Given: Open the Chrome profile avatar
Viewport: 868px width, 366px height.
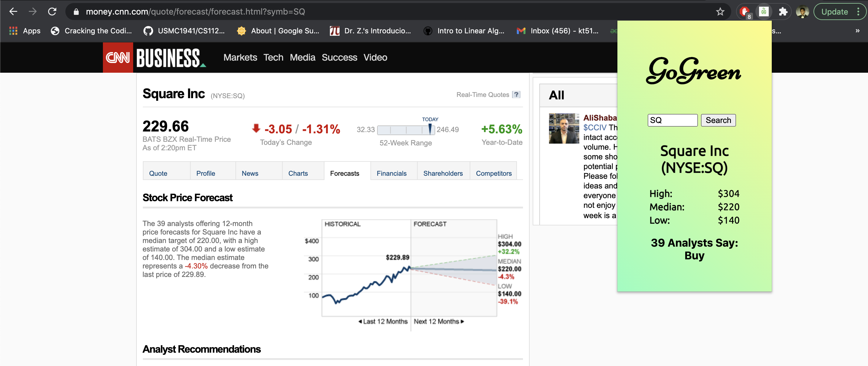Looking at the screenshot, I should (802, 12).
